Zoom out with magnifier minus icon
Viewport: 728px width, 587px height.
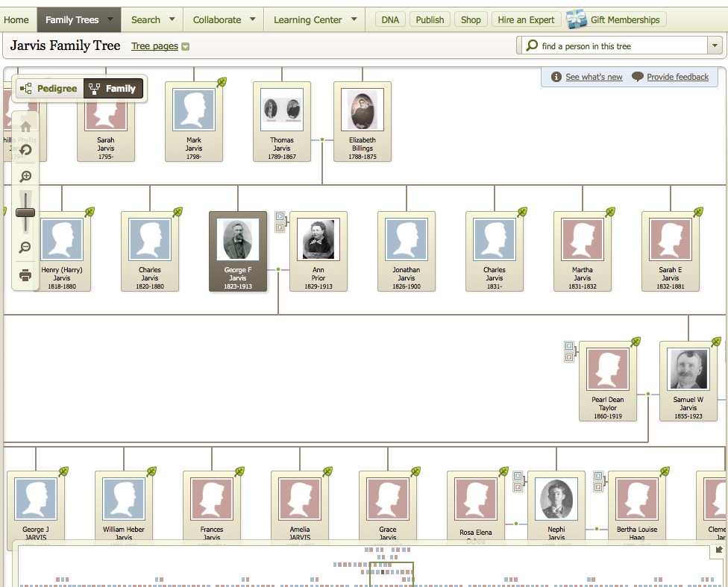(x=25, y=247)
